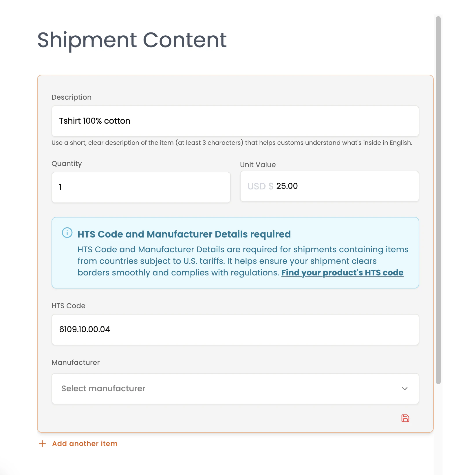476x475 pixels.
Task: Click the Description field label
Action: pyautogui.click(x=72, y=97)
